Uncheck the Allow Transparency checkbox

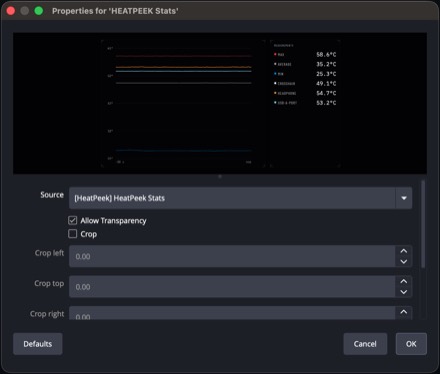[72, 220]
